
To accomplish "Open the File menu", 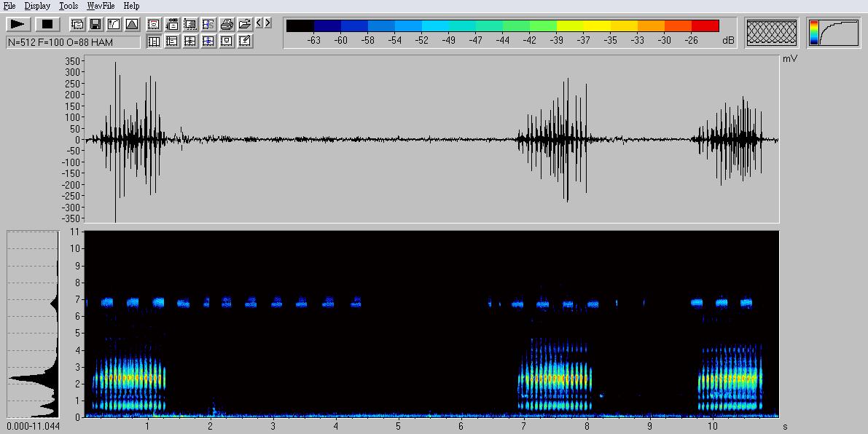I will pyautogui.click(x=9, y=6).
